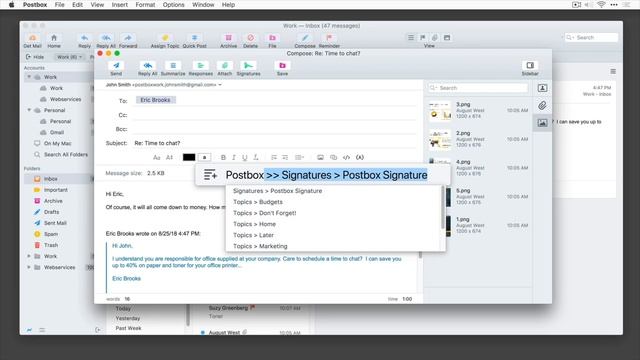
Task: Click Compose in main window toolbar
Action: [x=305, y=41]
